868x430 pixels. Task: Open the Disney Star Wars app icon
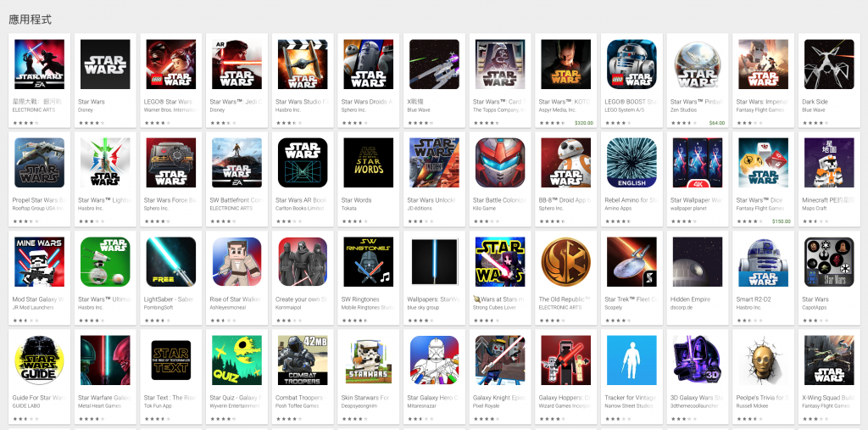105,64
